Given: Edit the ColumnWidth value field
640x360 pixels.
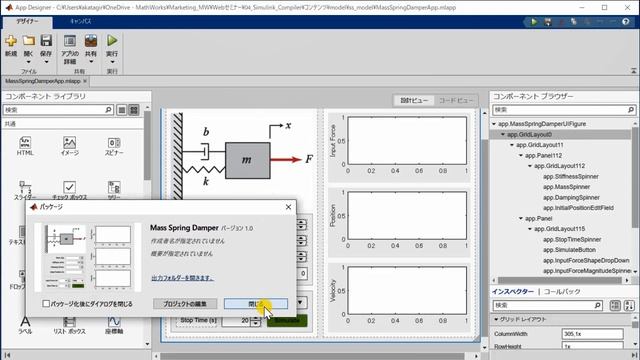Looking at the screenshot, I should pos(593,334).
